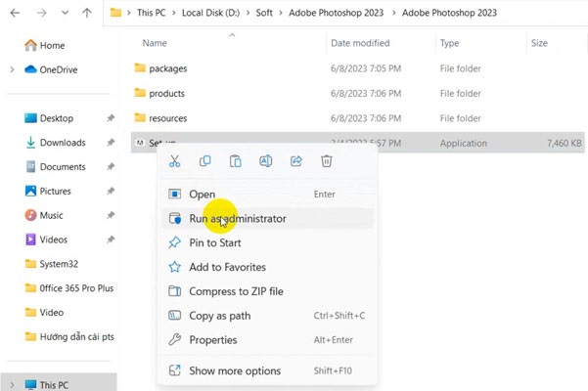Click the Paste icon in context menu
588x391 pixels.
coord(235,161)
